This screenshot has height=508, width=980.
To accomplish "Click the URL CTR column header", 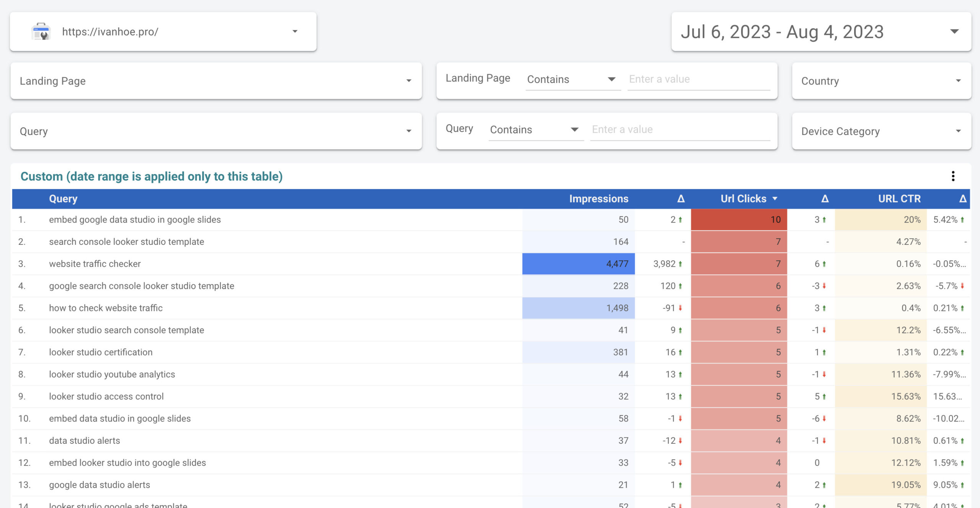I will [899, 199].
